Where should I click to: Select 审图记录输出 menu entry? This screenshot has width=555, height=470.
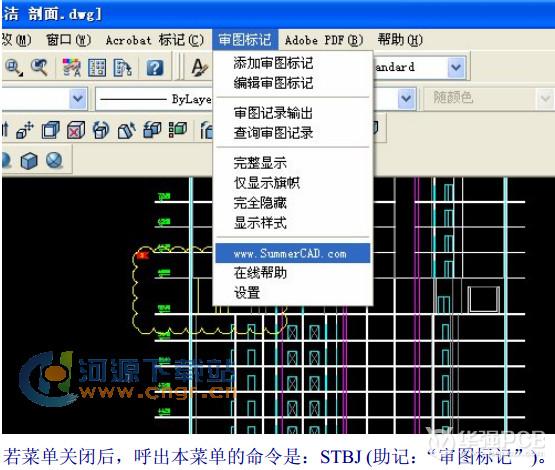click(x=273, y=113)
